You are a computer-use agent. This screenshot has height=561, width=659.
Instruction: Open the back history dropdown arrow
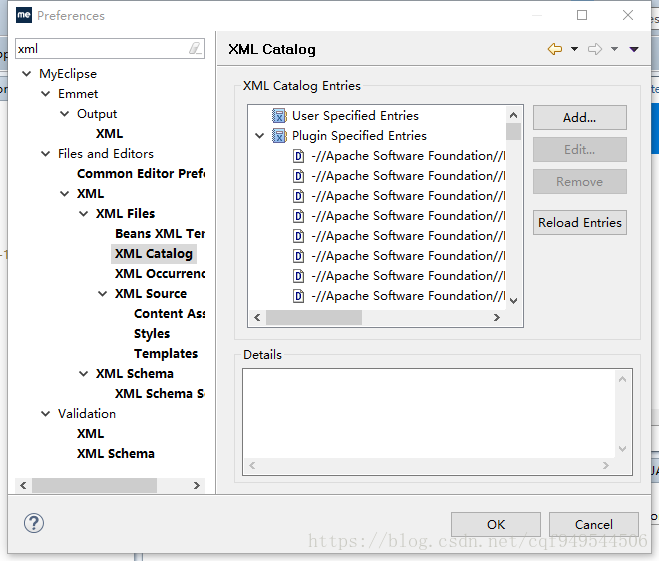point(574,49)
